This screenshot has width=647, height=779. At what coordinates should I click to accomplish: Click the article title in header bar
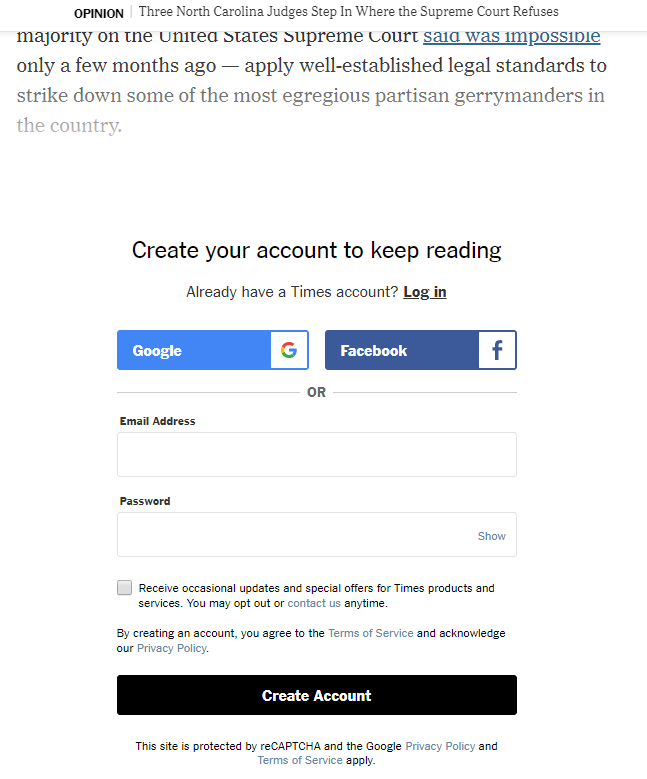349,11
